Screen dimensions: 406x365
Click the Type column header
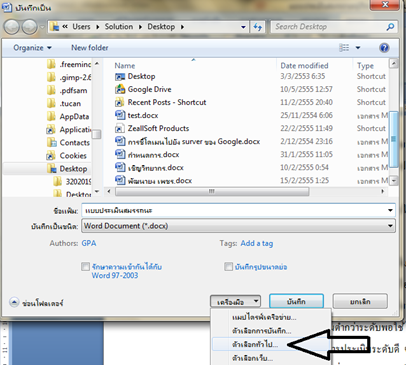365,66
